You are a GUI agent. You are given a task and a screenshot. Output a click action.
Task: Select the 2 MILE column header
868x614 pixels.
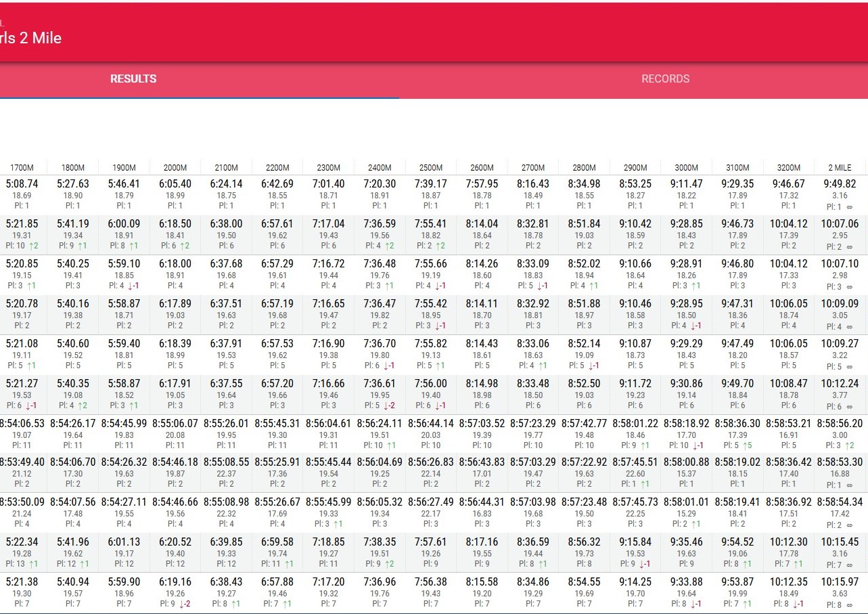pos(840,168)
